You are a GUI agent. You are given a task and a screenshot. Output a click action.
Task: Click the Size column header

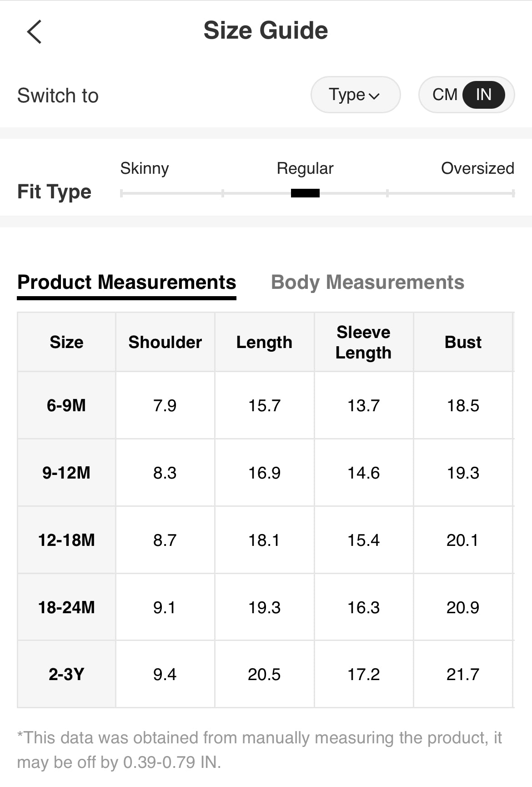click(x=66, y=342)
